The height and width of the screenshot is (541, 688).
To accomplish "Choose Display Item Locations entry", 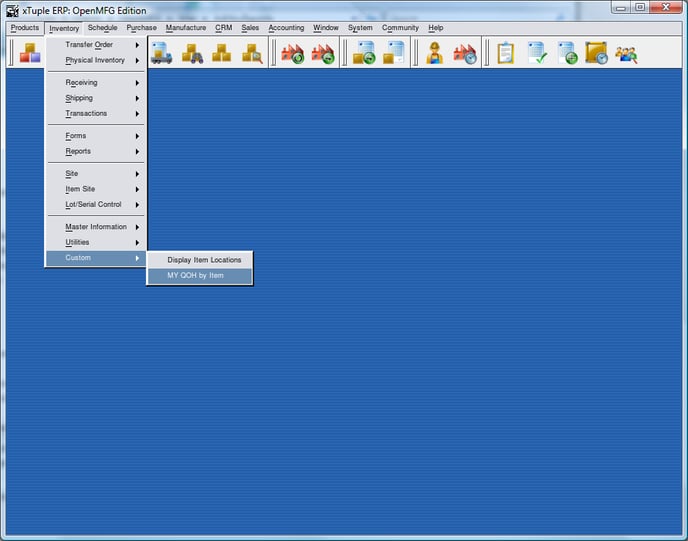I will click(x=204, y=260).
